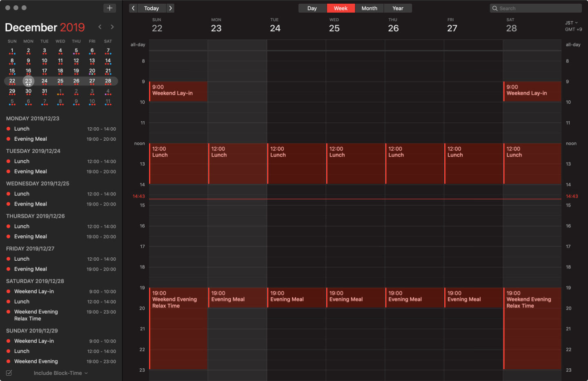The height and width of the screenshot is (381, 588).
Task: Expand the Include Block-Time dropdown
Action: click(x=86, y=373)
